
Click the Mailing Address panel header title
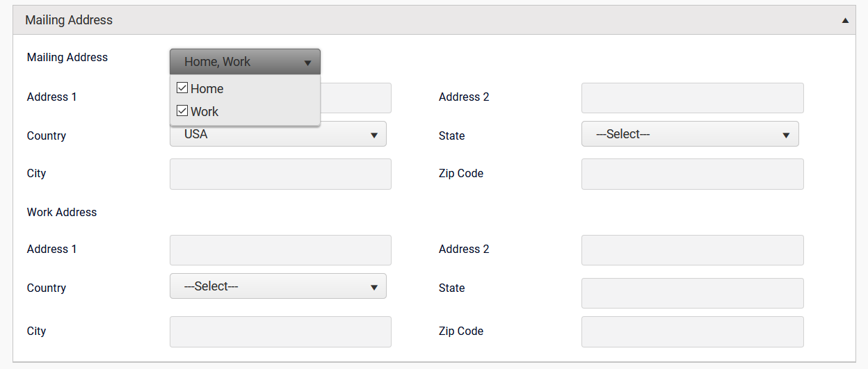[x=69, y=21]
